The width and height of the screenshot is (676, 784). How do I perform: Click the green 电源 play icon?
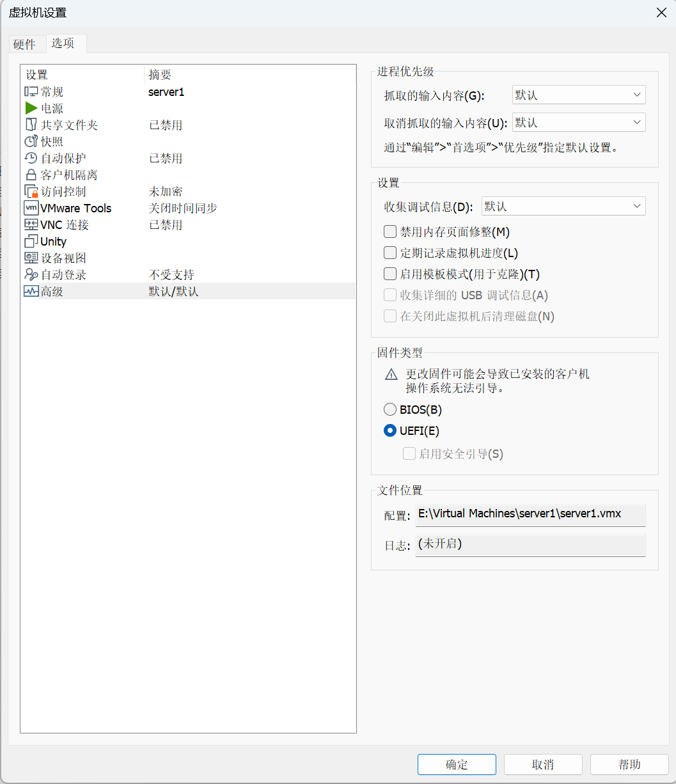click(31, 109)
